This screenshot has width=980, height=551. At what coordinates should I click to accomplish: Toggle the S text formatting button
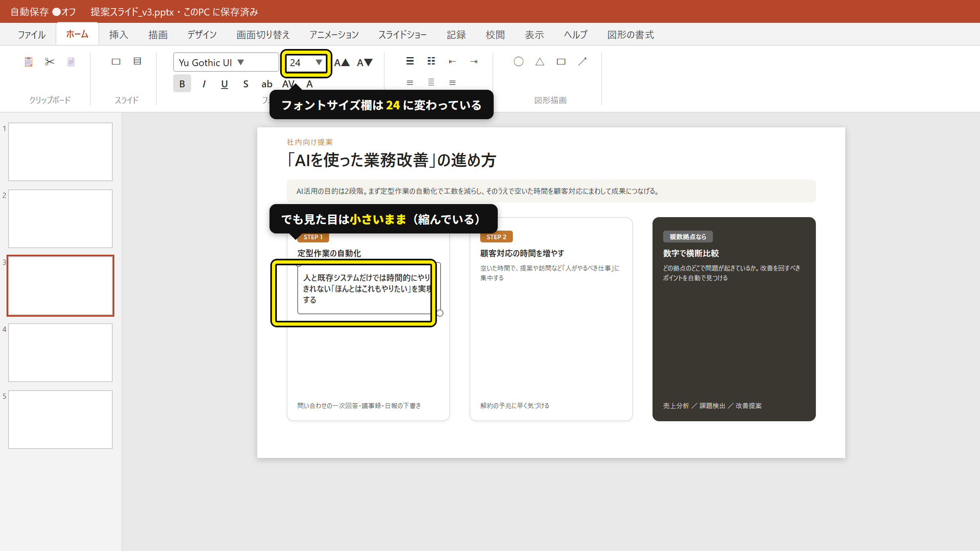(246, 84)
